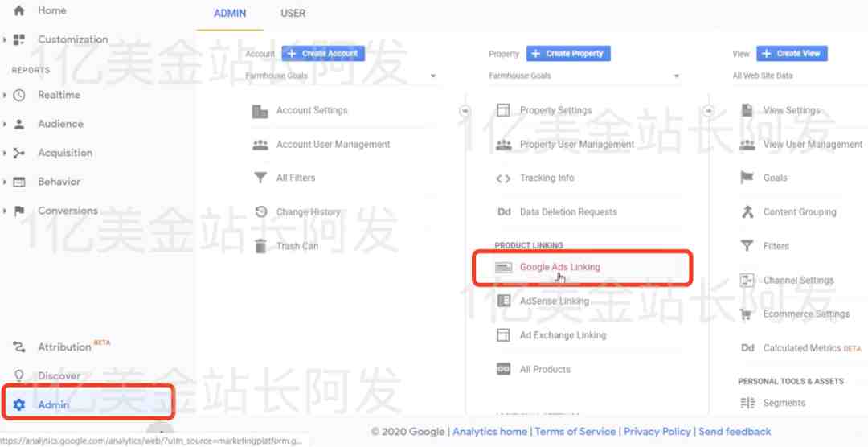Click the Realtime clock icon
The image size is (868, 447).
point(18,96)
